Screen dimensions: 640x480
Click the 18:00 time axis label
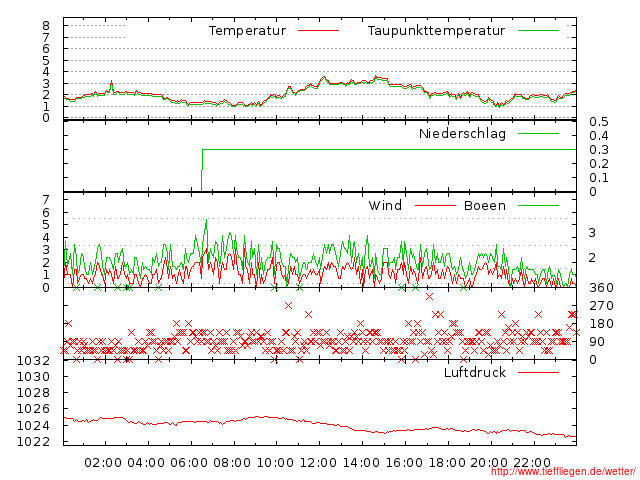coord(447,463)
